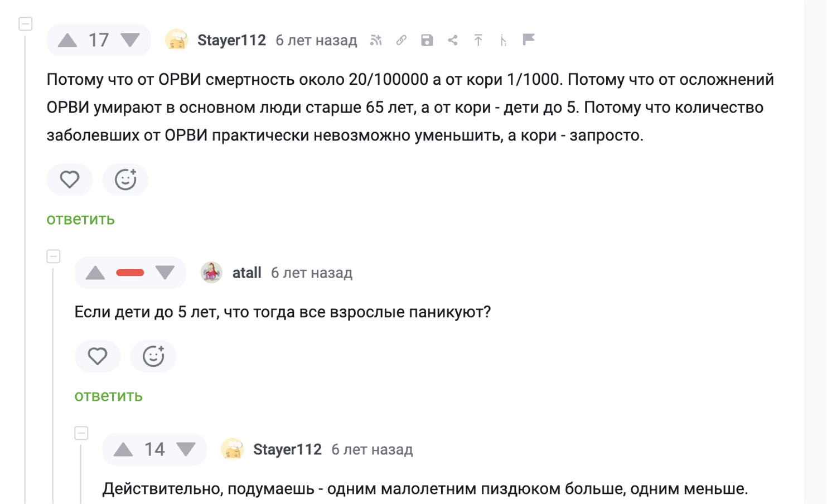Open the Stayer112 profile from the top comment
The image size is (827, 504).
click(x=231, y=40)
